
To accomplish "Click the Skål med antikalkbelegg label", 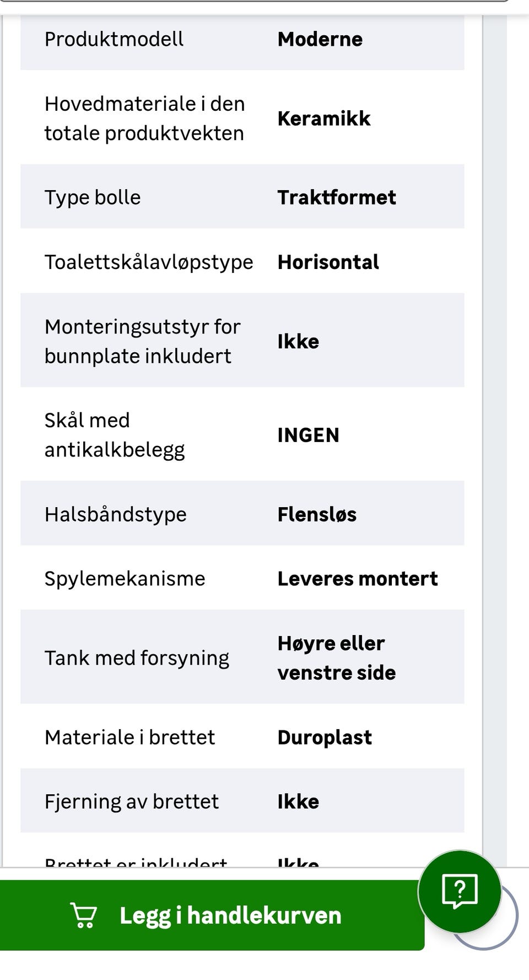I will [115, 435].
